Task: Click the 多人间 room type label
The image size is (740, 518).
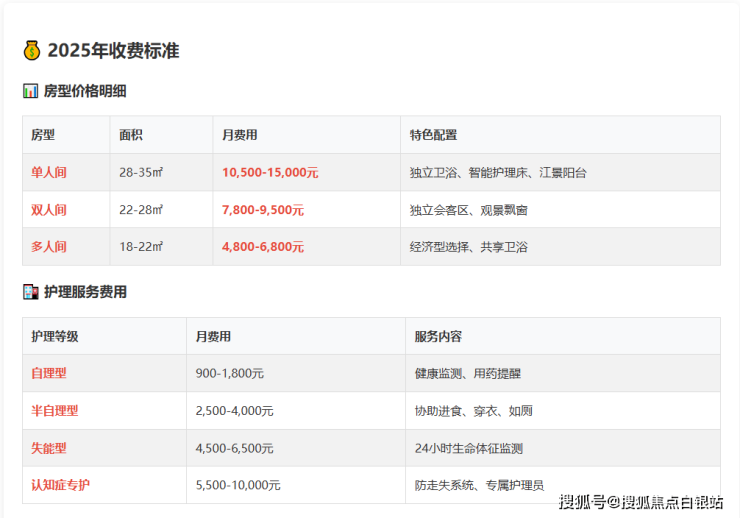Action: (49, 247)
